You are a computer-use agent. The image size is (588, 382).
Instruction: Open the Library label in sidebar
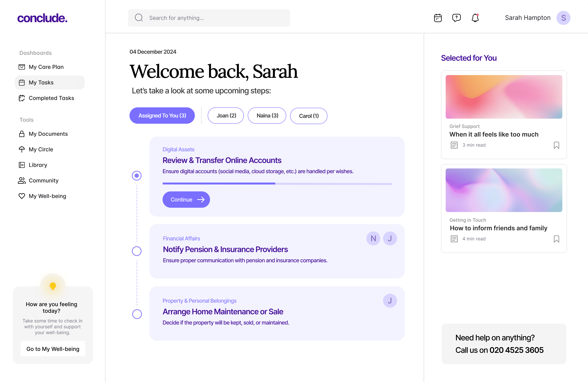[x=38, y=165]
